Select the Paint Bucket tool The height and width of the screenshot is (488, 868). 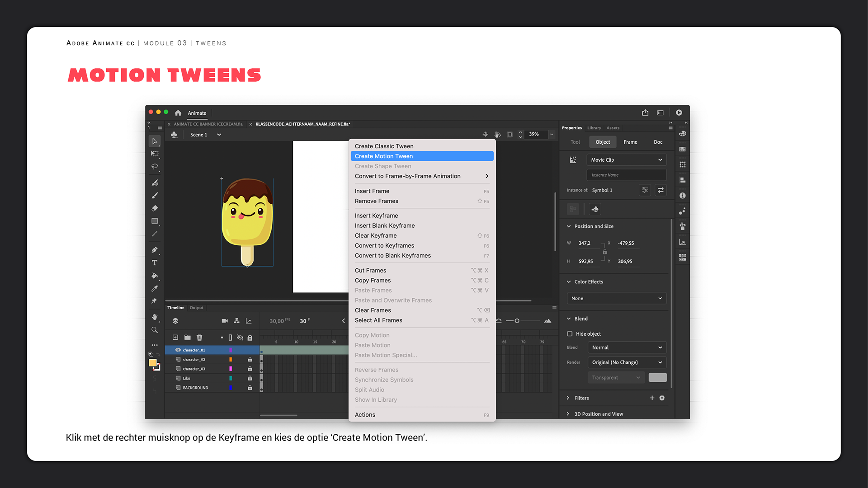(x=155, y=275)
